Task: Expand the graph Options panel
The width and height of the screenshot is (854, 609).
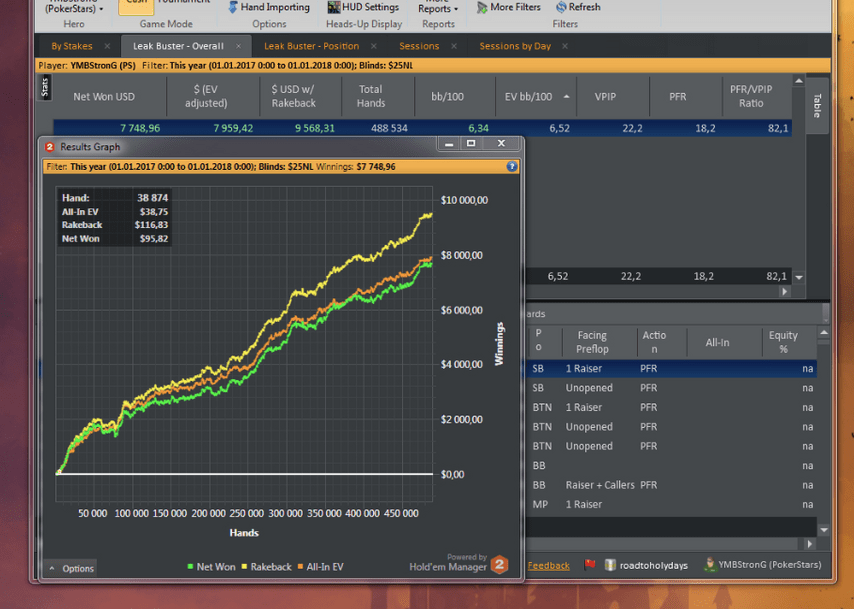Action: click(71, 568)
